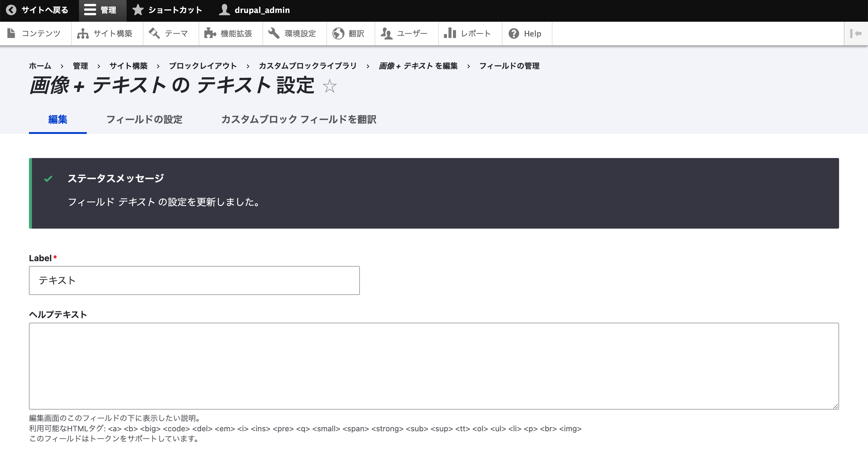Go to ブロックレイアウト breadcrumb link
Screen dimensions: 868x453
203,66
